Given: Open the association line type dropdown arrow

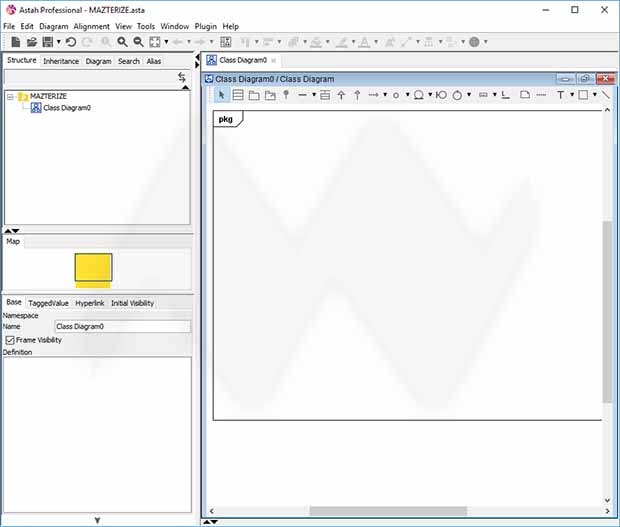Looking at the screenshot, I should click(314, 95).
